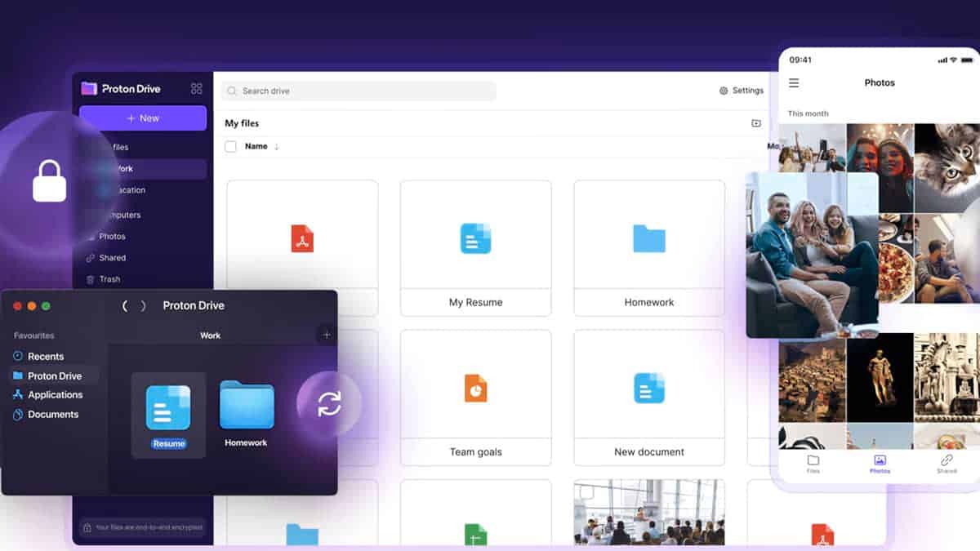The image size is (980, 551).
Task: Open the New document file tile
Action: [649, 398]
